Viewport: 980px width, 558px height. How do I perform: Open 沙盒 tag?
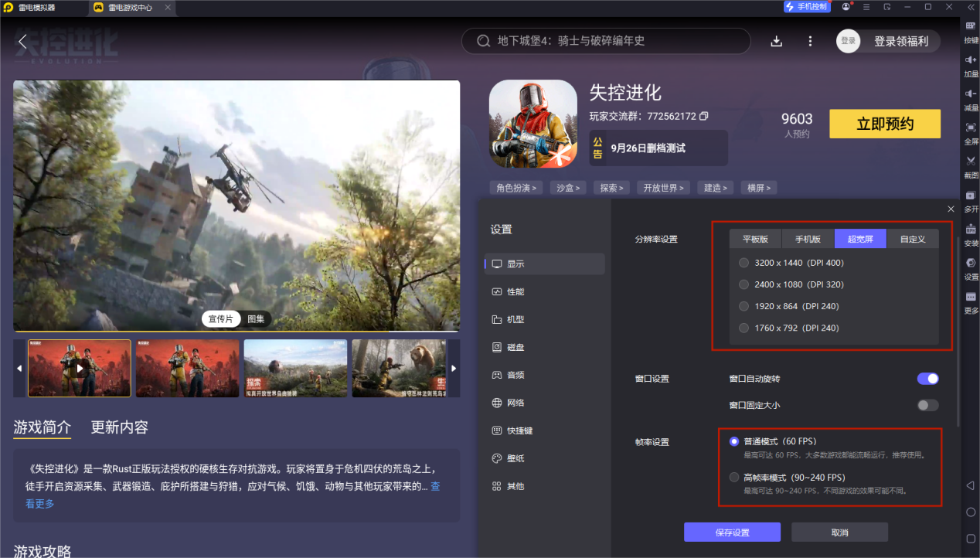click(x=568, y=188)
